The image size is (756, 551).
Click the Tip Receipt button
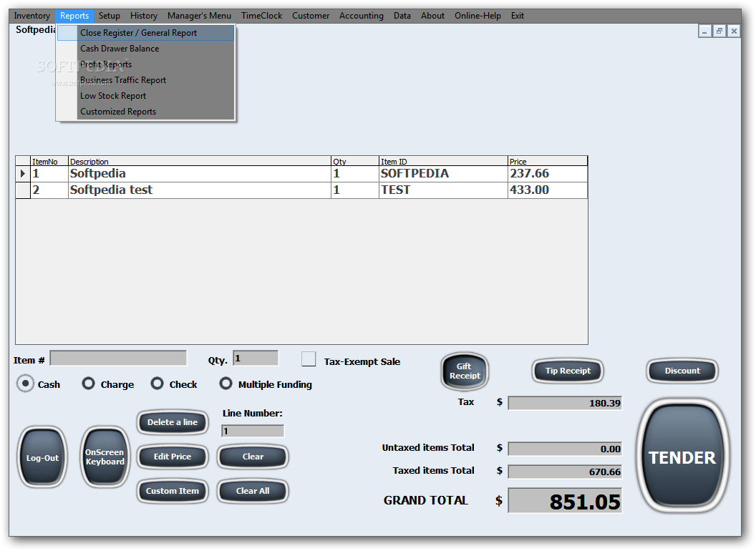568,371
